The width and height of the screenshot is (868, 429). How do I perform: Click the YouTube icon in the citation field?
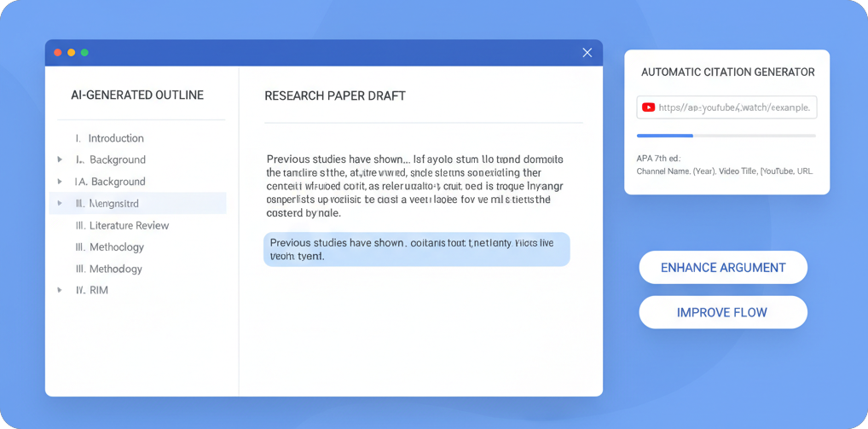648,107
